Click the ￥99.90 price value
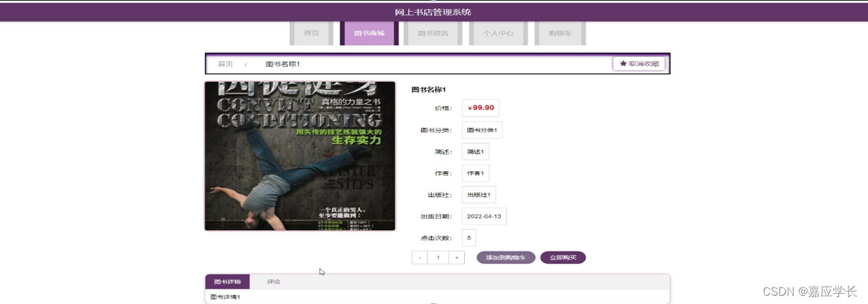Viewport: 868px width, 304px height. click(x=481, y=108)
